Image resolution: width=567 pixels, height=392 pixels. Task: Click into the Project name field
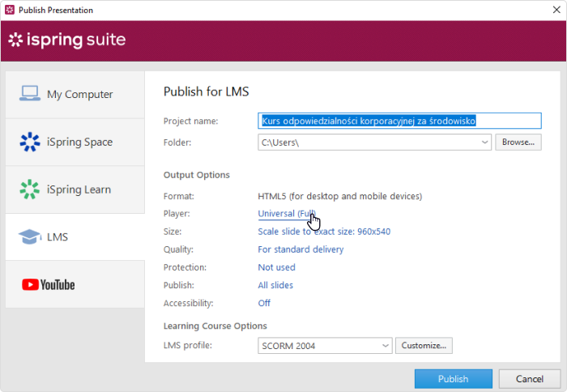(x=399, y=121)
